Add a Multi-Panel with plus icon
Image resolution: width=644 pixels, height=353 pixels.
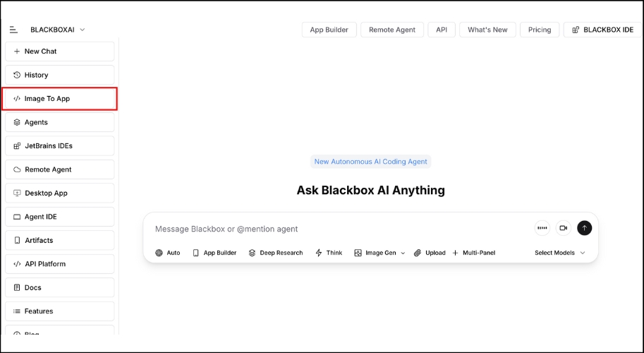tap(473, 253)
